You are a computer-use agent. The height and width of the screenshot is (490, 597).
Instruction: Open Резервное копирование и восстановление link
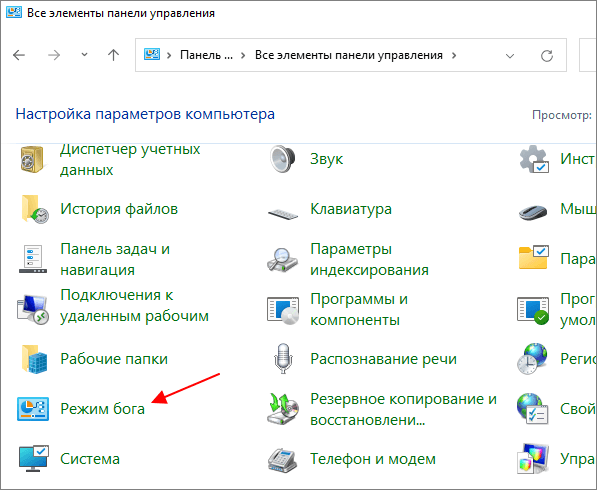coord(404,409)
